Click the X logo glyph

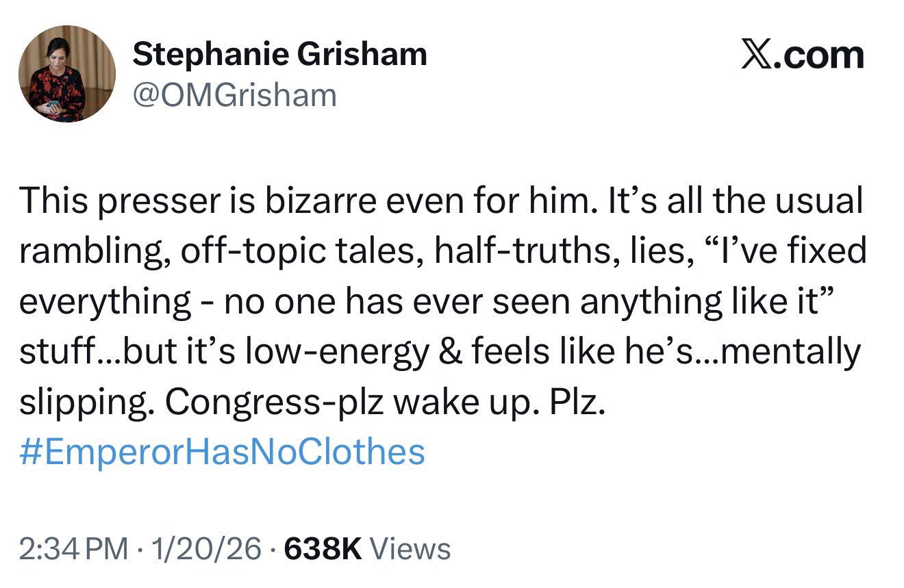pyautogui.click(x=757, y=56)
